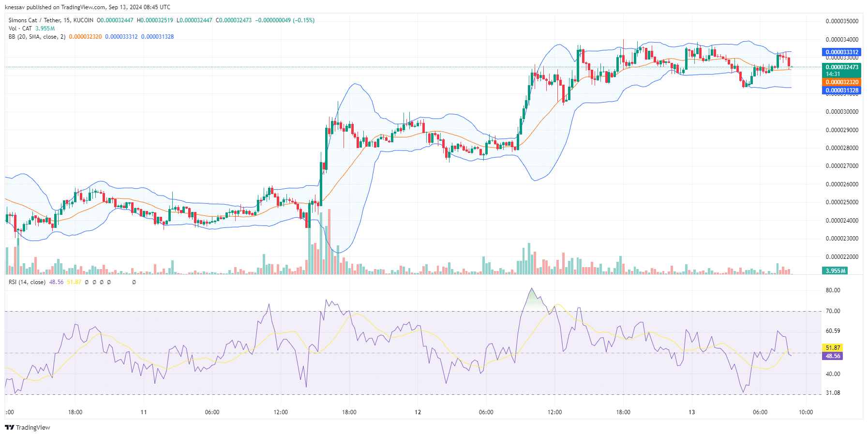Image resolution: width=868 pixels, height=436 pixels.
Task: Click the 0.000024000 price axis label
Action: coord(842,221)
